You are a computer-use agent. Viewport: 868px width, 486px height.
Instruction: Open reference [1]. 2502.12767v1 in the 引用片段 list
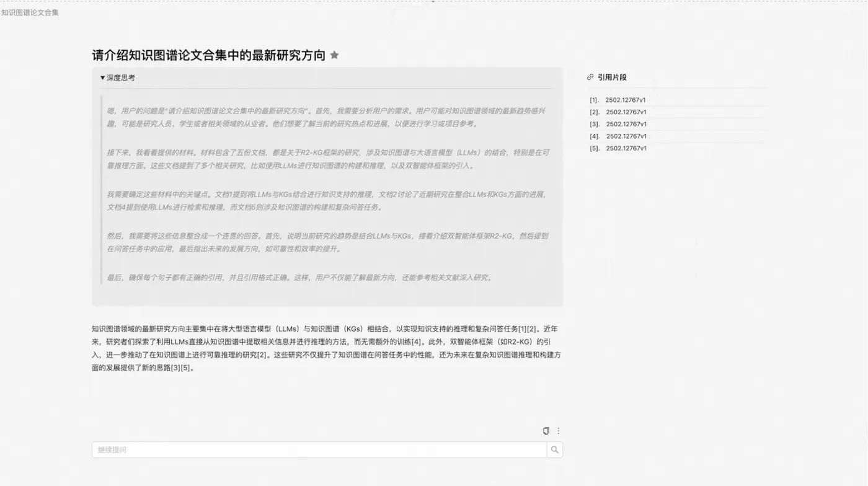(618, 100)
